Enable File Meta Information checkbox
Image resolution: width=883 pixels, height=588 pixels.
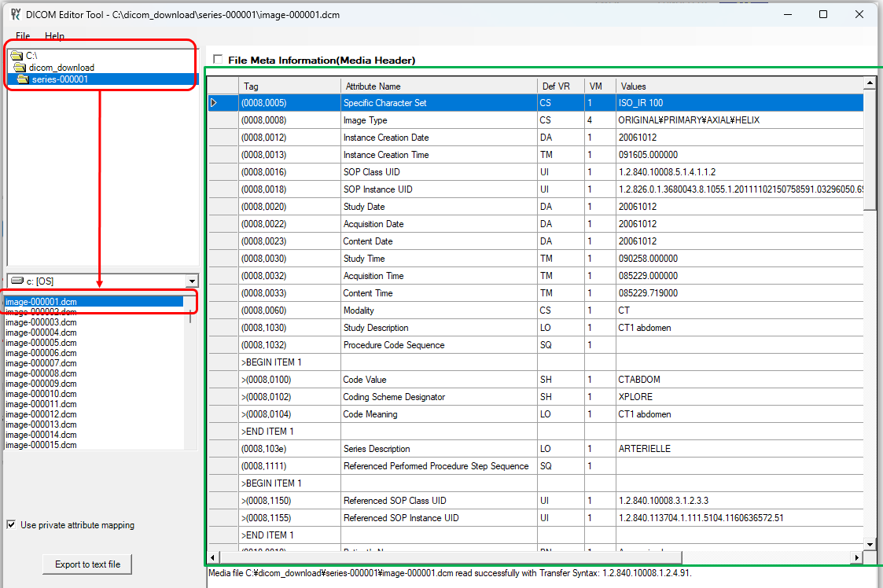[x=218, y=60]
